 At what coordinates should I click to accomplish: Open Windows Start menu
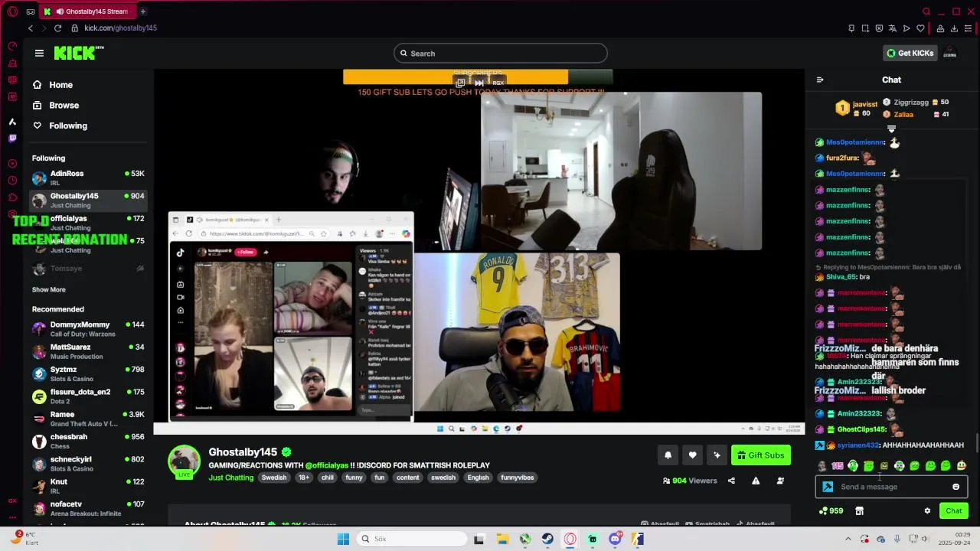coord(343,539)
